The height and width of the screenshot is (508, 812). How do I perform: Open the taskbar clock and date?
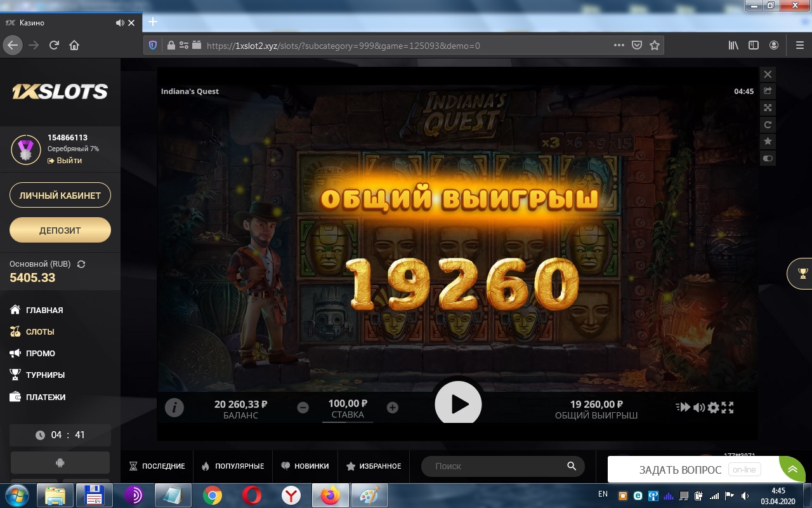tap(778, 495)
